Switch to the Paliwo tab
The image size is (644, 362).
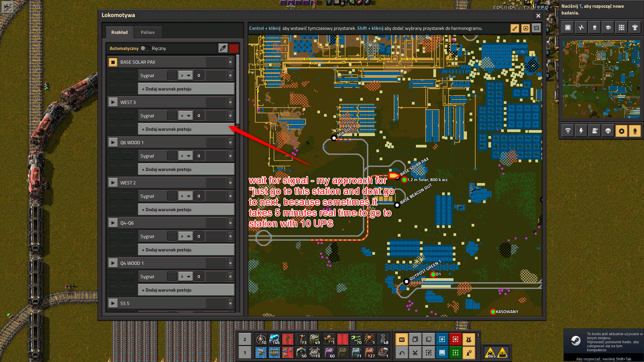tap(148, 32)
